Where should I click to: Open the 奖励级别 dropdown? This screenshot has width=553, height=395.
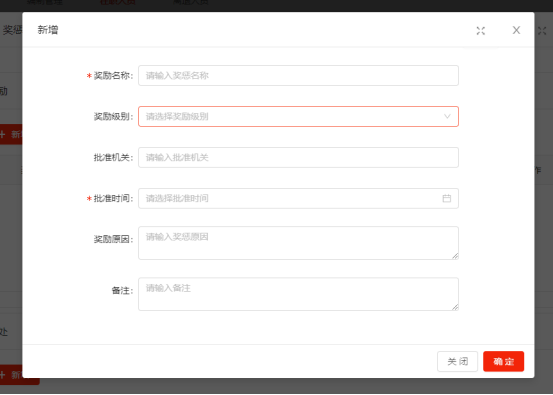298,116
